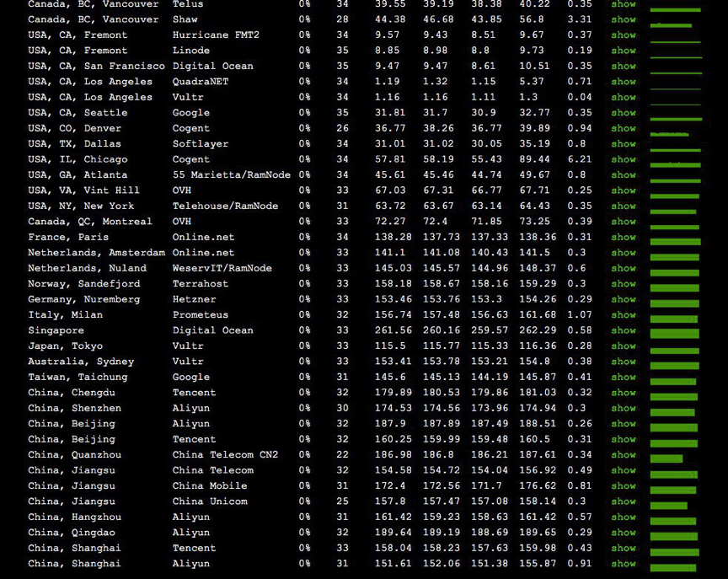Click 'show' for Canada, QC, Montreal OVH
The width and height of the screenshot is (728, 579).
pyautogui.click(x=624, y=222)
